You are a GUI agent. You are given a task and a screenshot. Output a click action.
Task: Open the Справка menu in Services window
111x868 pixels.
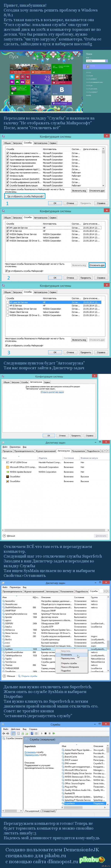(x=33, y=729)
